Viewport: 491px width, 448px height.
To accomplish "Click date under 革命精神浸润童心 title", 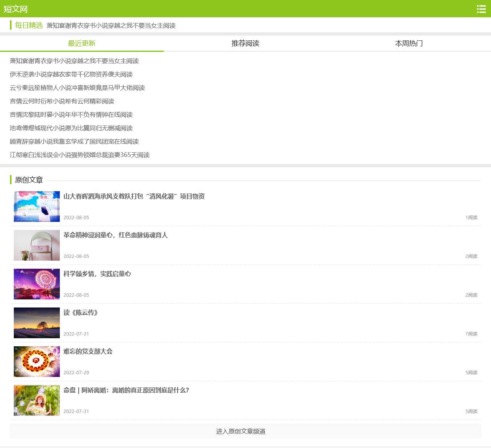I will (x=76, y=256).
